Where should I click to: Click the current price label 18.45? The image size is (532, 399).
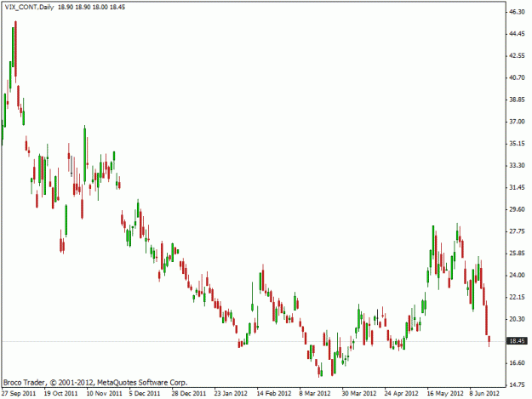(x=517, y=340)
